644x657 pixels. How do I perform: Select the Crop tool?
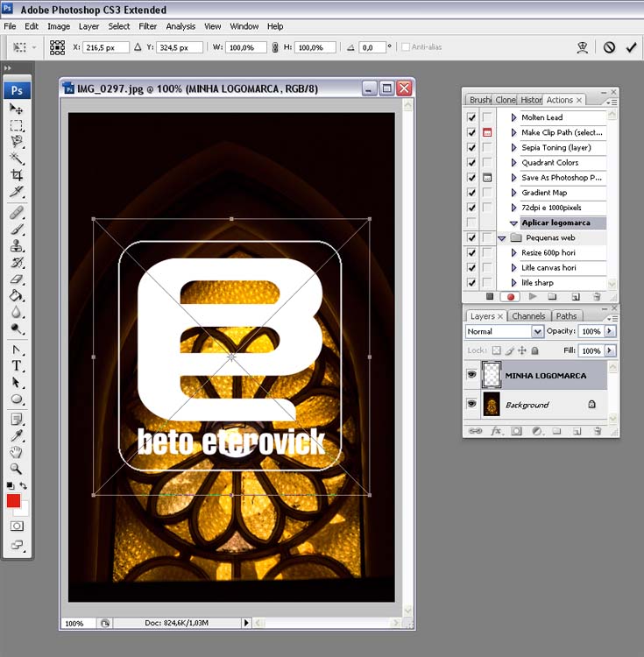(x=17, y=175)
